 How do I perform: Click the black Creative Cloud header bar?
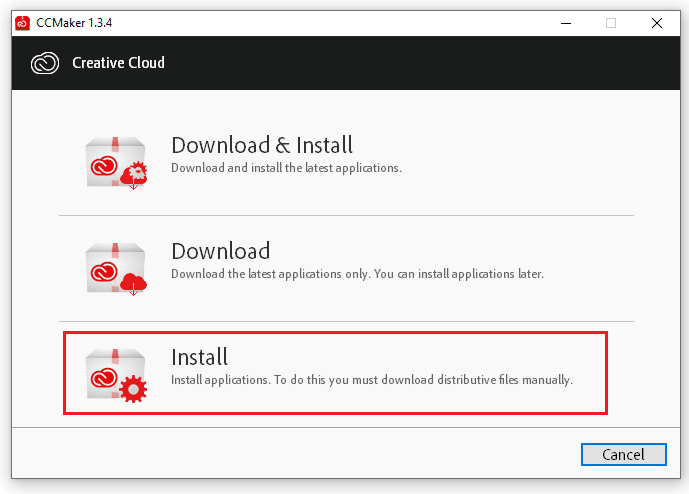(x=400, y=63)
